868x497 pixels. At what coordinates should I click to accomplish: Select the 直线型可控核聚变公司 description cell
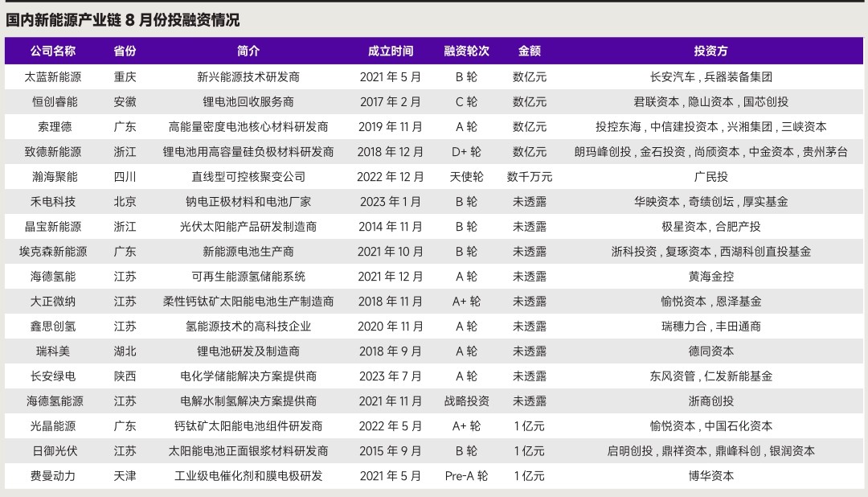248,177
